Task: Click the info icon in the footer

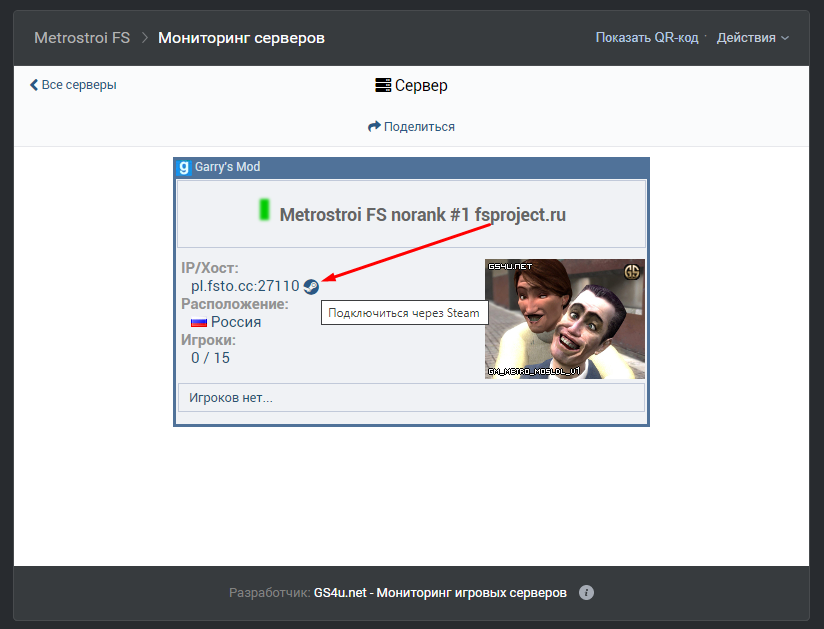Action: [587, 592]
